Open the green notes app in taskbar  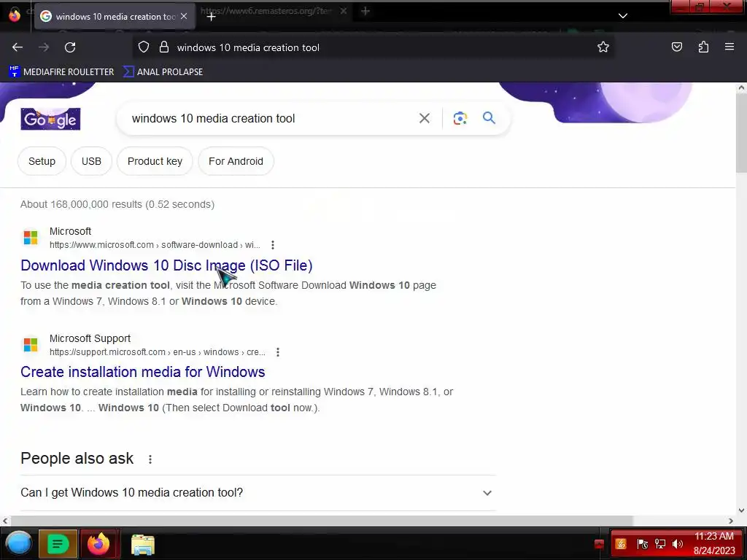click(58, 544)
